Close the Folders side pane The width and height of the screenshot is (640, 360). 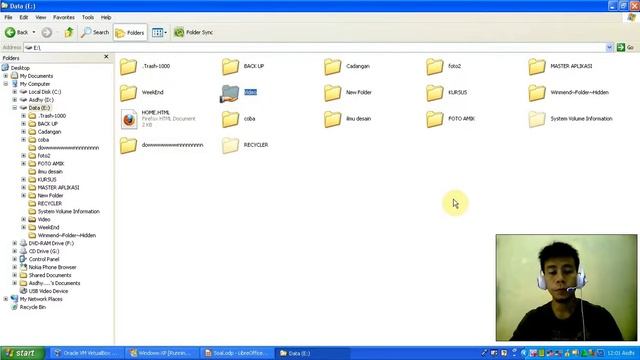[107, 57]
